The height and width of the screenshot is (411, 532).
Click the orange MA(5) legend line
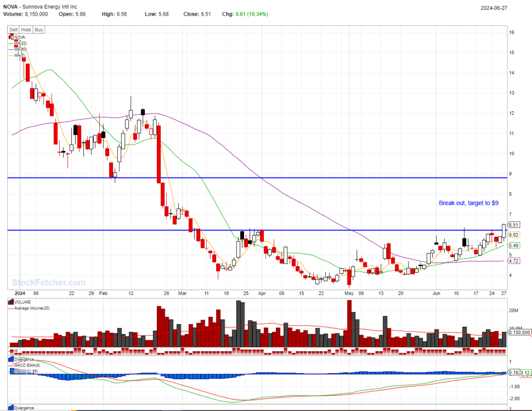pos(11,55)
